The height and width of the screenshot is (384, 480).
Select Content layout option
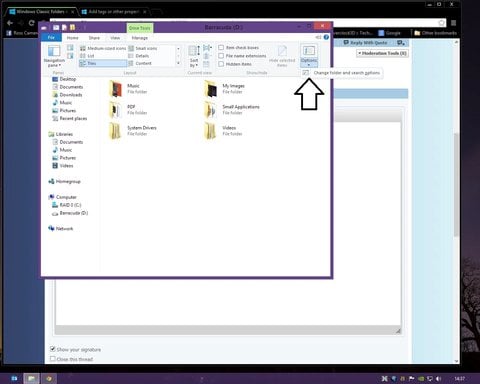pyautogui.click(x=140, y=63)
